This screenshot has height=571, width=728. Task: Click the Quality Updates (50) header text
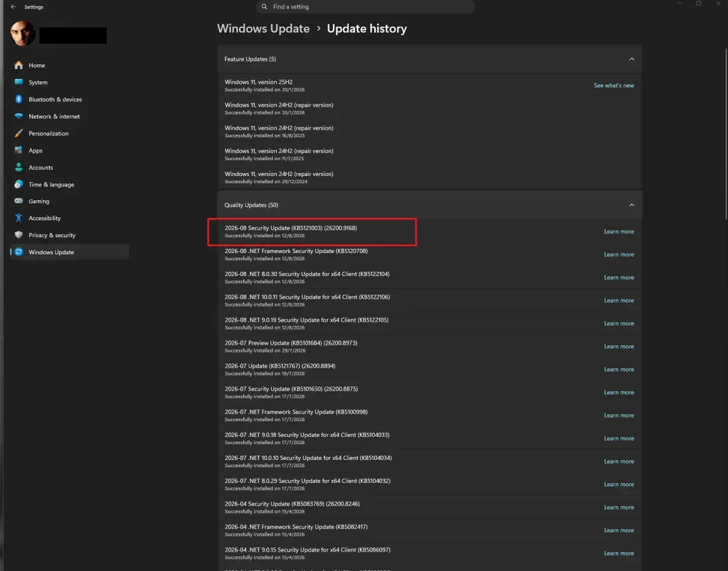(251, 205)
